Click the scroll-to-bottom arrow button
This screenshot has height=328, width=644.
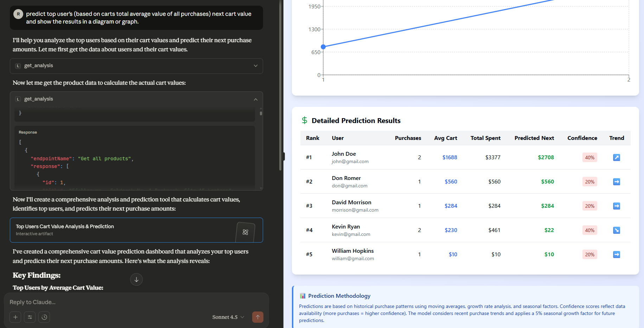click(x=136, y=279)
